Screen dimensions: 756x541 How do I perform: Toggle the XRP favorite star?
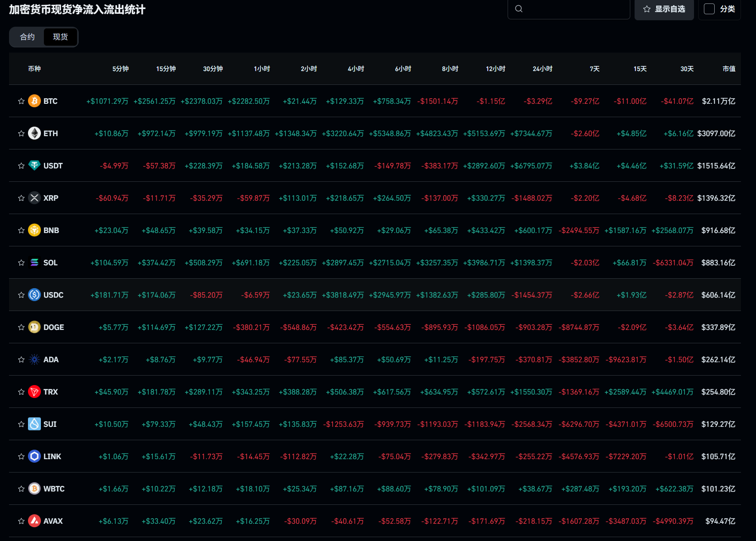click(x=21, y=198)
